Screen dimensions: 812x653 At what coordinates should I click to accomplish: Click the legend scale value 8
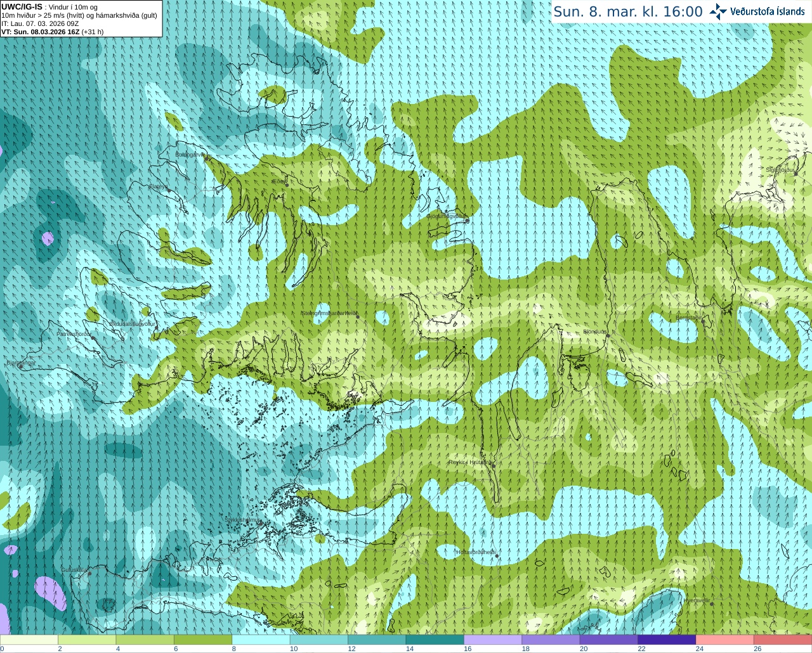point(234,649)
